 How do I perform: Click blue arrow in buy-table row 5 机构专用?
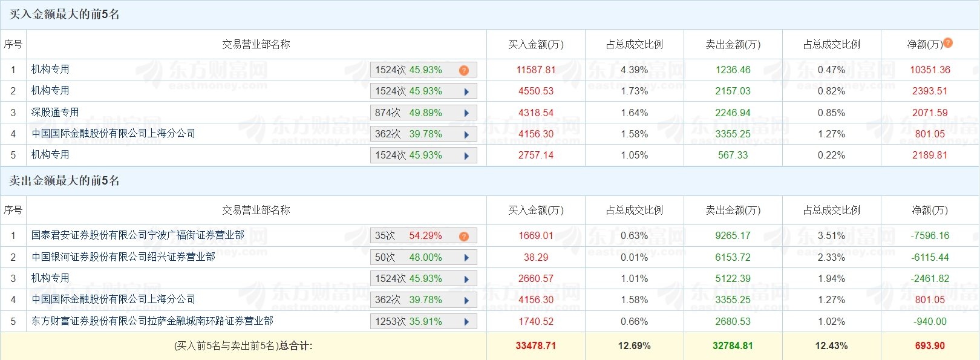[x=466, y=155]
